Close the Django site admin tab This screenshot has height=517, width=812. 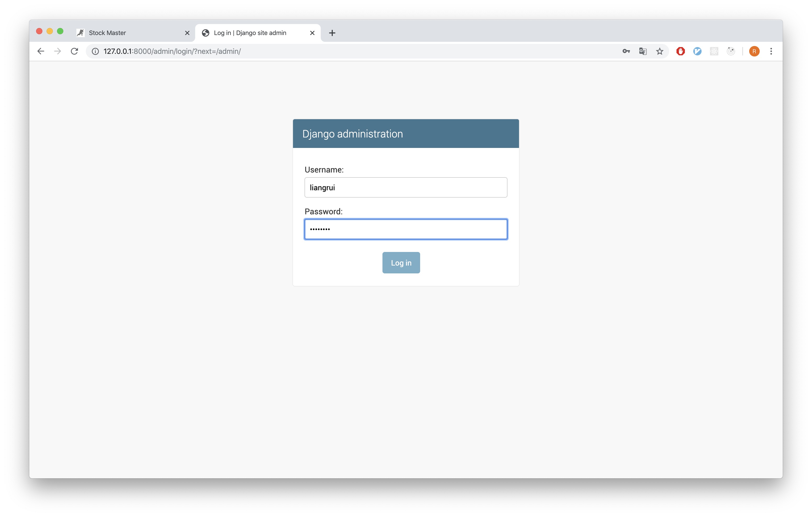[312, 33]
